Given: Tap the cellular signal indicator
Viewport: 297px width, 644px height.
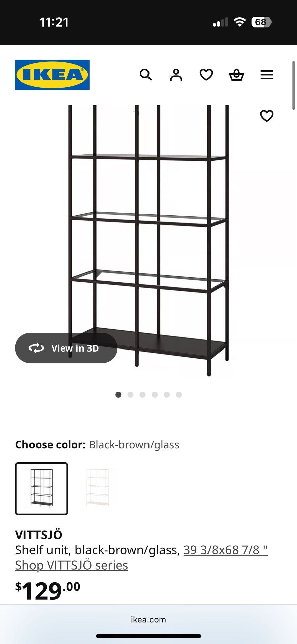Looking at the screenshot, I should pyautogui.click(x=220, y=22).
